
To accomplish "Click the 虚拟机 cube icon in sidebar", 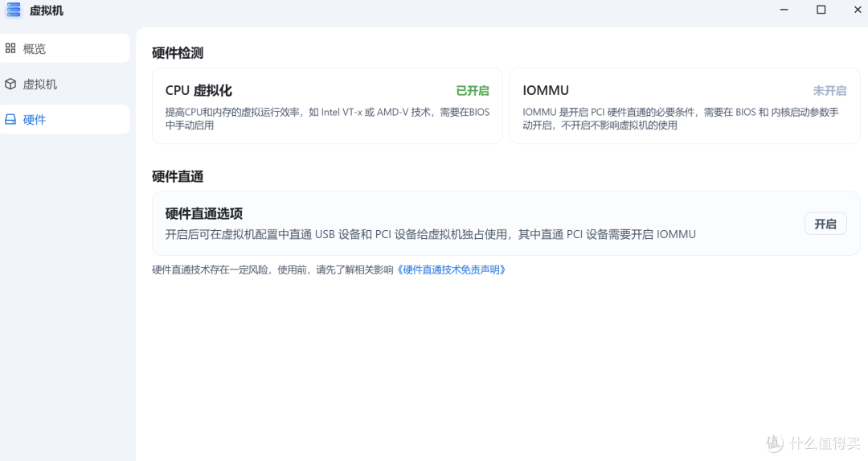I will tap(10, 84).
